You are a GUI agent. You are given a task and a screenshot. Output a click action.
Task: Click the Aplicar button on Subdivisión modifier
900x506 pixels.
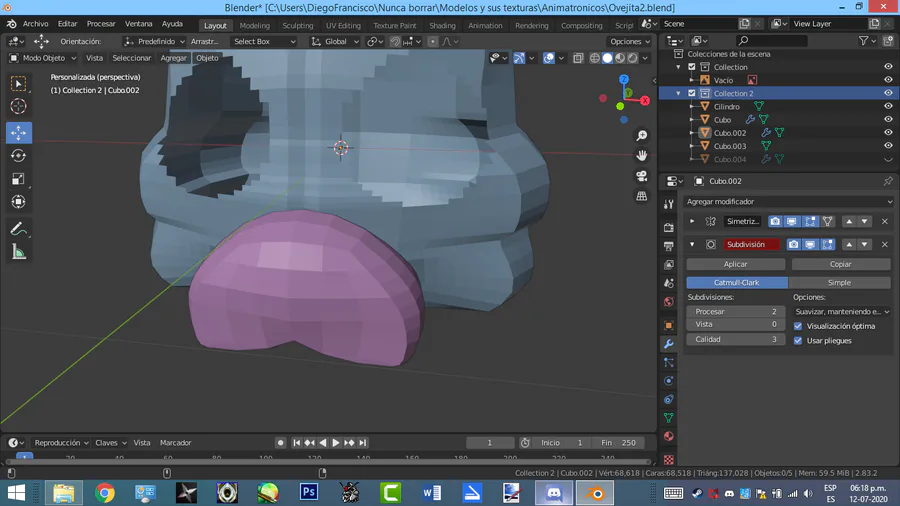pyautogui.click(x=736, y=264)
